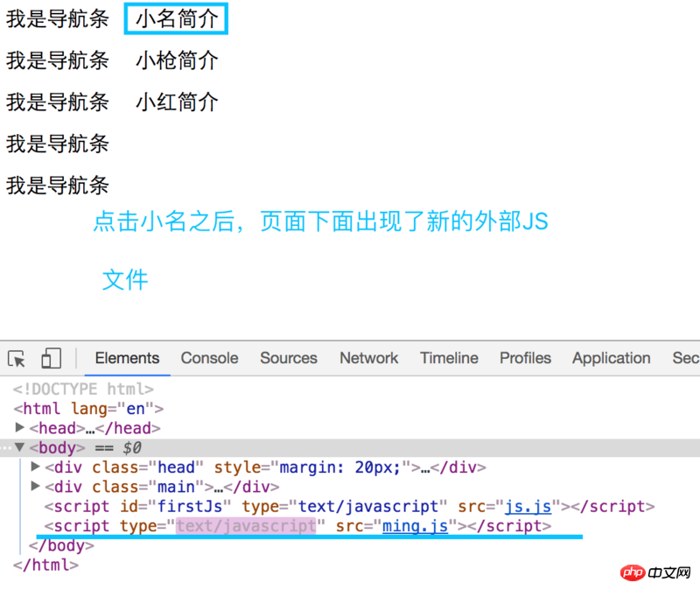Click 我是导航条 beside 小枪简介
700x590 pixels.
click(57, 60)
